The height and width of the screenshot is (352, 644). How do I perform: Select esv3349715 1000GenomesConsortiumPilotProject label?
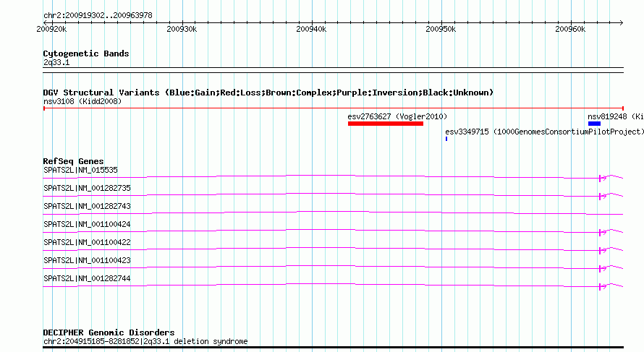coord(544,132)
